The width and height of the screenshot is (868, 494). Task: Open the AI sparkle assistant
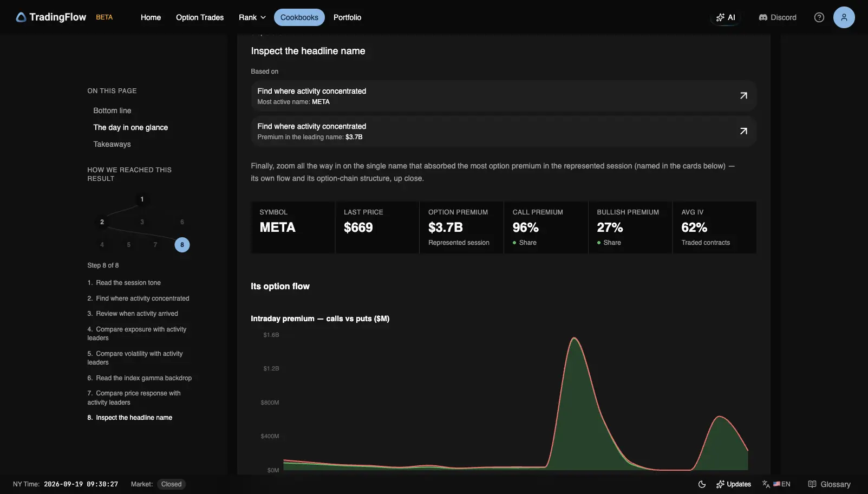click(726, 17)
